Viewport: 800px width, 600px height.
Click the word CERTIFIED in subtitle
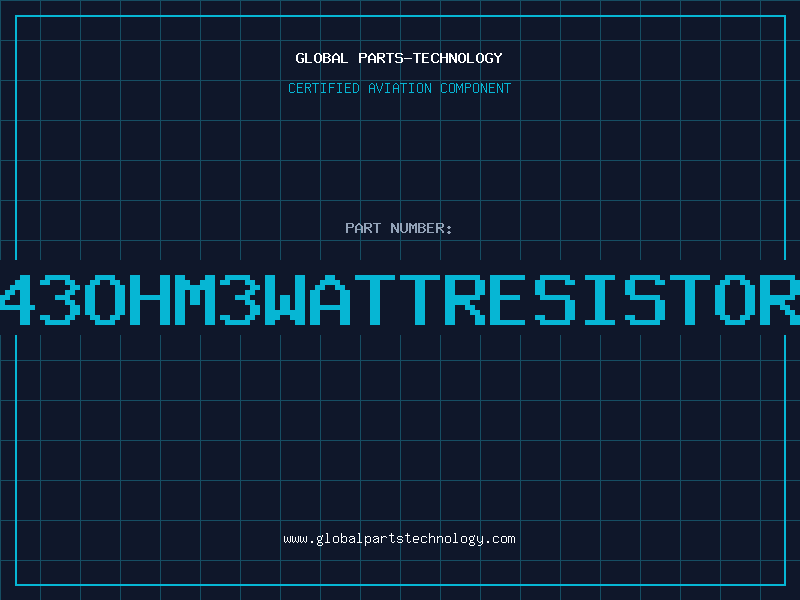(x=324, y=88)
